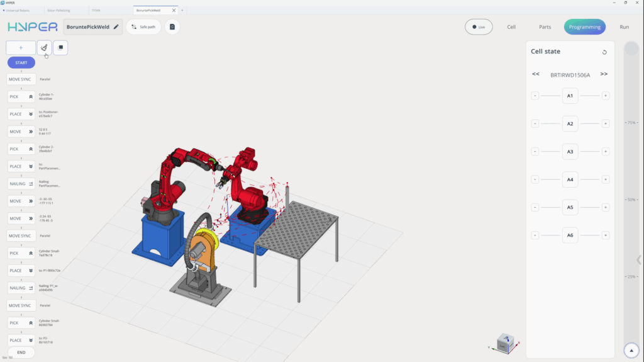Open the Universal Robots project tab
The width and height of the screenshot is (644, 362).
(x=16, y=10)
